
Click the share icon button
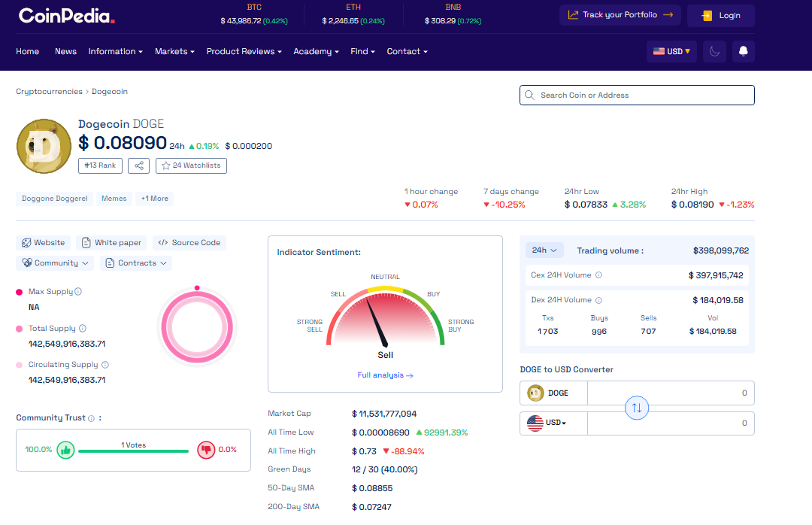[139, 165]
